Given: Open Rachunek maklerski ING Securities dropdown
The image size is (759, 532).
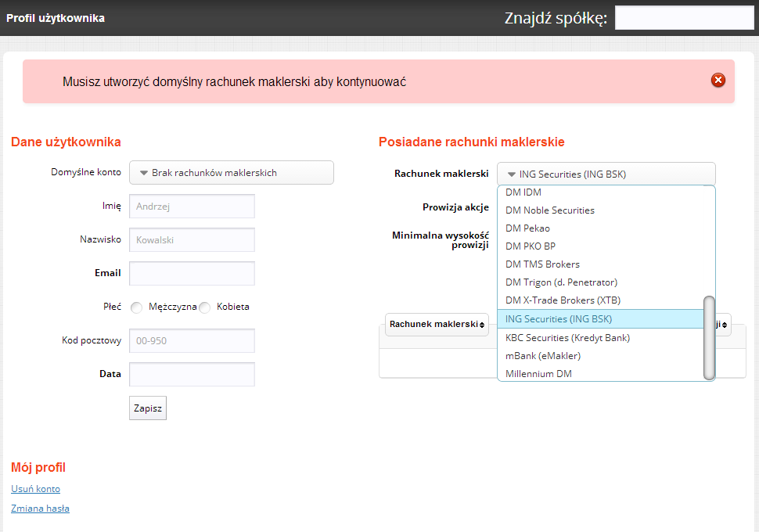Looking at the screenshot, I should coord(606,174).
